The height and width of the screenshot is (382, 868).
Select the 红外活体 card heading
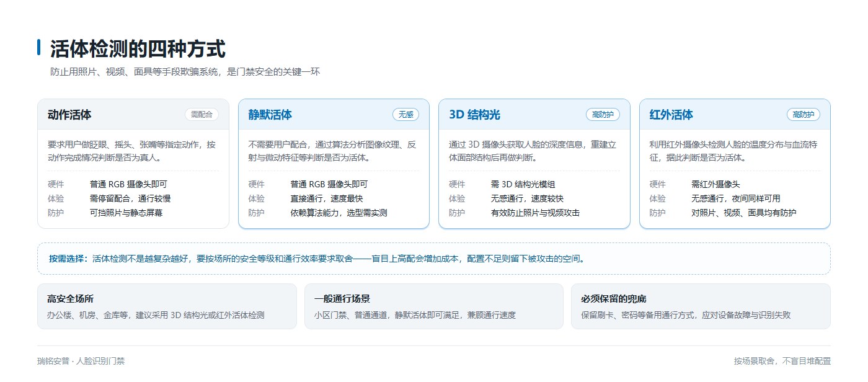pyautogui.click(x=671, y=115)
